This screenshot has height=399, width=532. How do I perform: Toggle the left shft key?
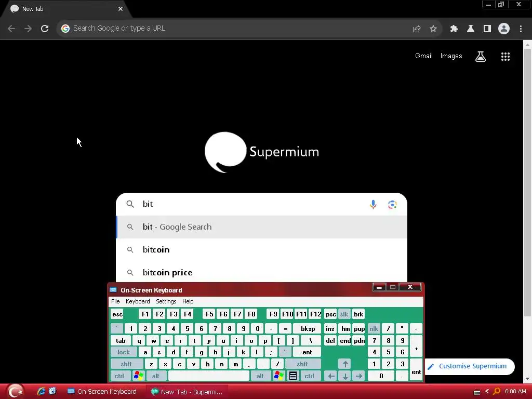coord(126,364)
